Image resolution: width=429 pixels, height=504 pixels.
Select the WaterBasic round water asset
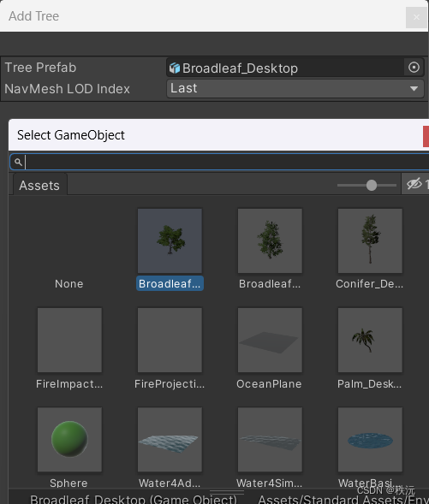pyautogui.click(x=370, y=439)
